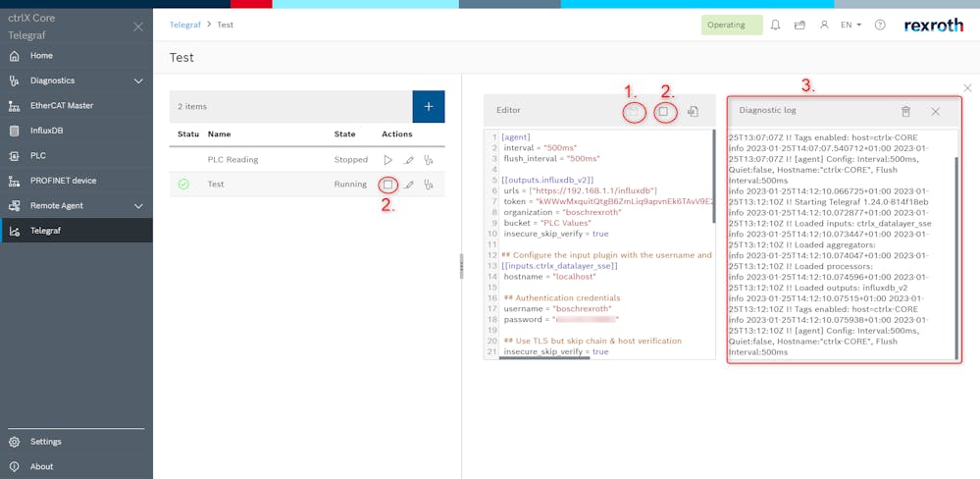Close the Diagnostic log panel

tap(936, 111)
